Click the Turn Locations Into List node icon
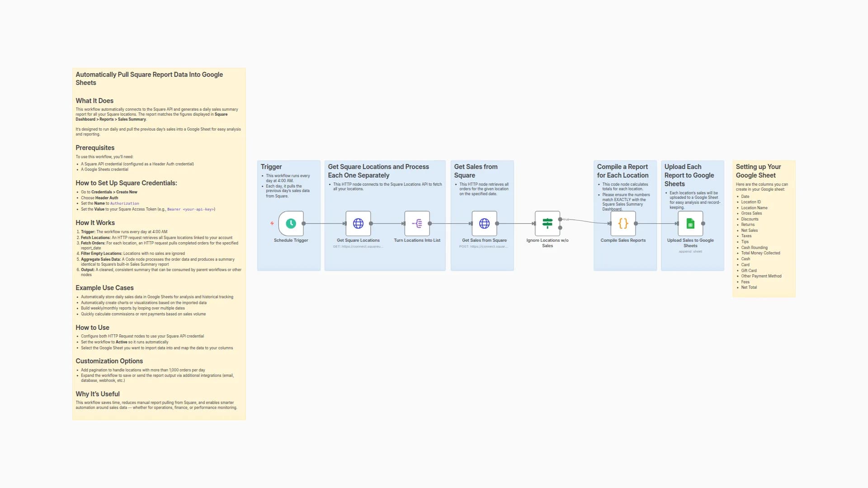 pos(417,223)
